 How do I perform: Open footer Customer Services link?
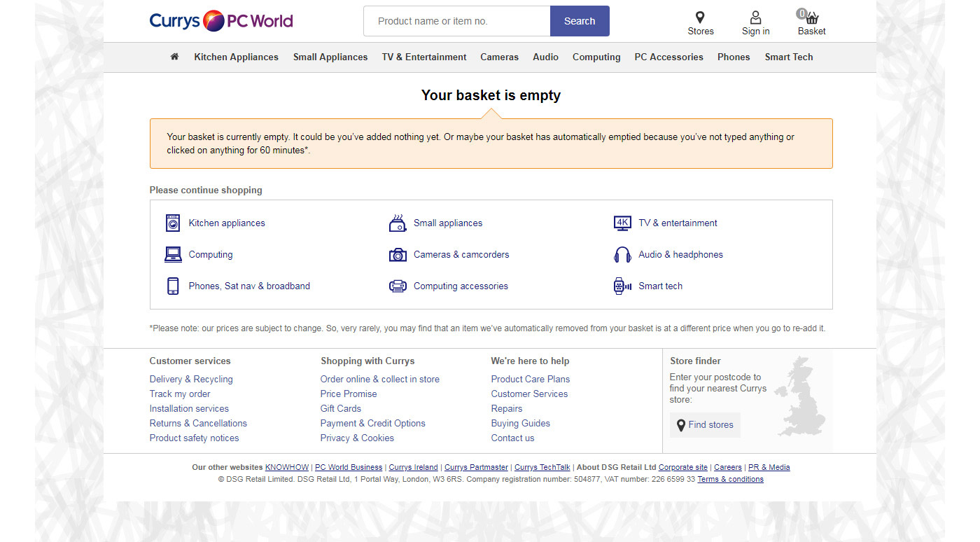tap(529, 394)
